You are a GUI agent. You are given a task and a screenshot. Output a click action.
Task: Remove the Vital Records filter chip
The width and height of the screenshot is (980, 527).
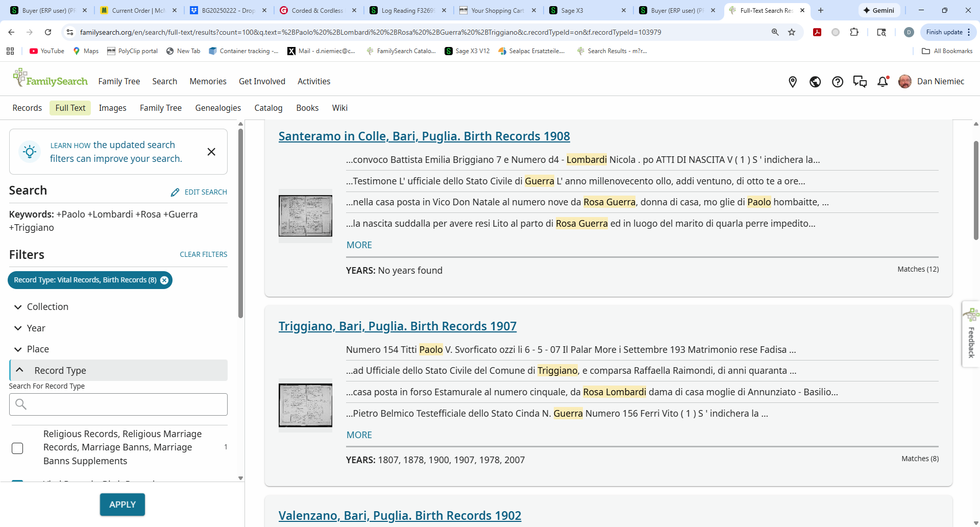(x=164, y=280)
